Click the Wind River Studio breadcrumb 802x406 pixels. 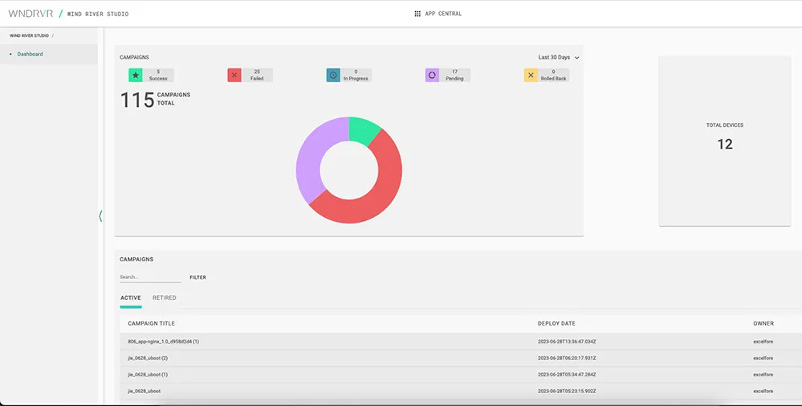coord(29,35)
